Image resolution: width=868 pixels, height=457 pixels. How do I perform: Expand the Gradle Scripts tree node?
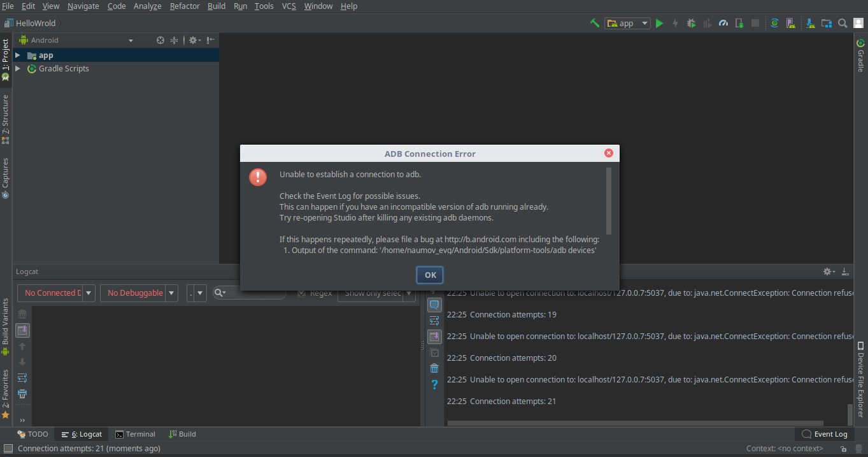[x=18, y=68]
